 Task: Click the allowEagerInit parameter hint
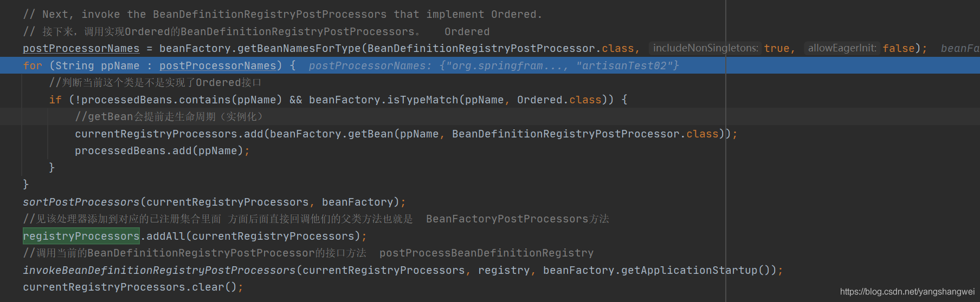[x=842, y=48]
